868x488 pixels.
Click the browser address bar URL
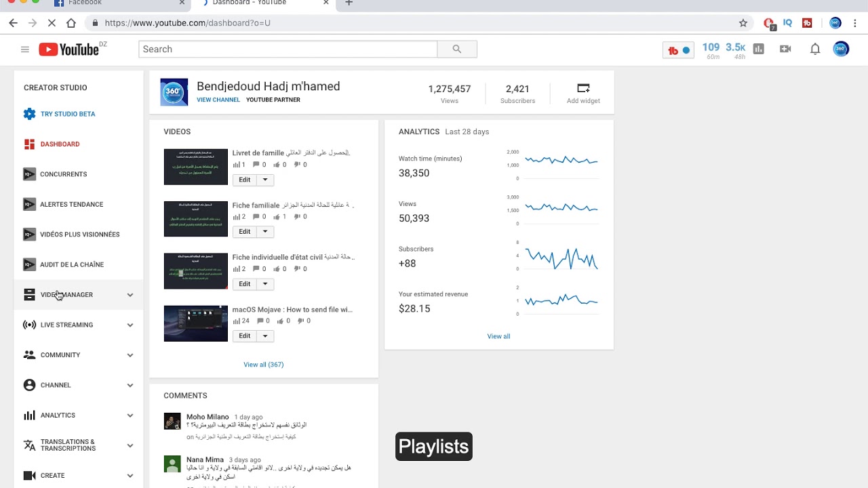click(x=188, y=22)
